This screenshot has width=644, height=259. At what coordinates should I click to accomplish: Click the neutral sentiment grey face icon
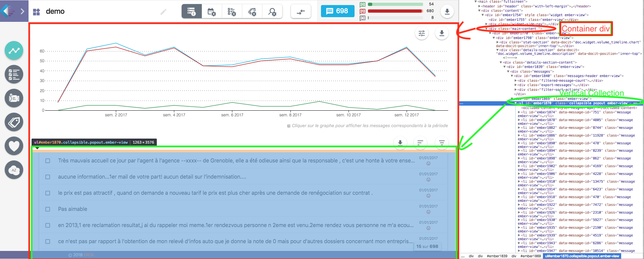(x=363, y=18)
